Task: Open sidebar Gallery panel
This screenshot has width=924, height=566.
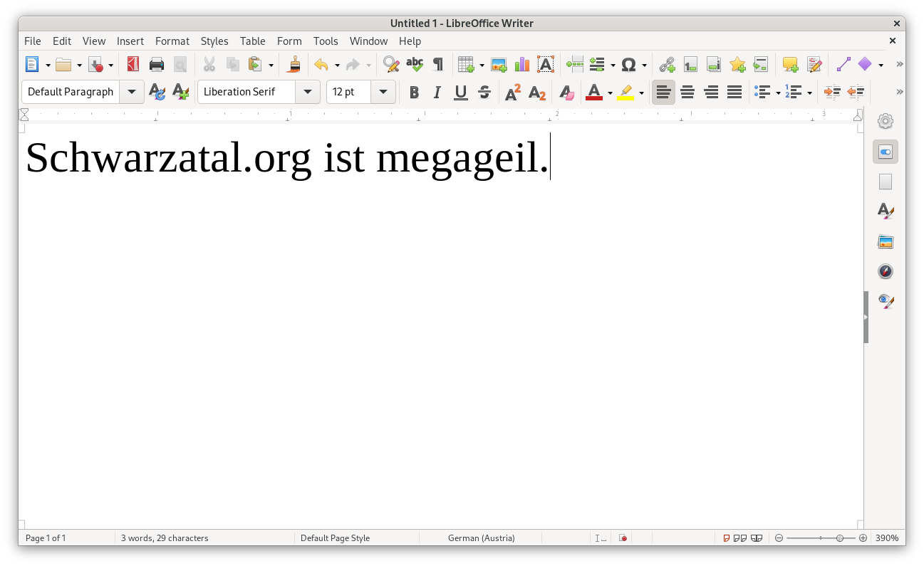Action: (885, 241)
